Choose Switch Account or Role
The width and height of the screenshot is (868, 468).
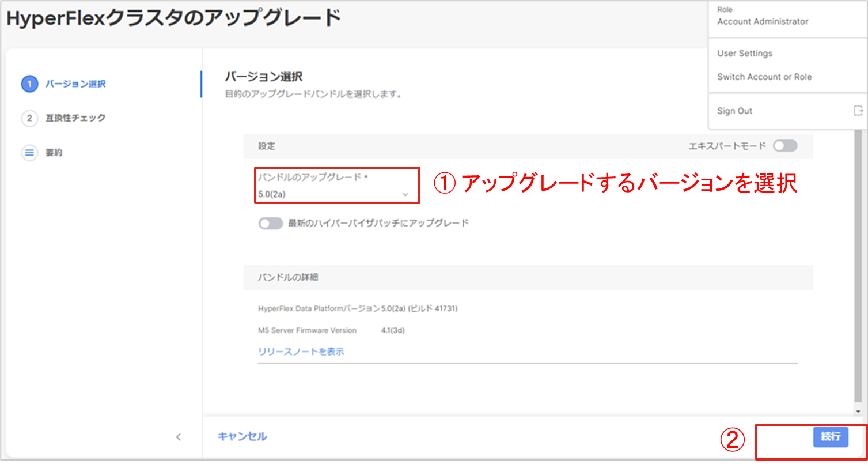point(764,77)
